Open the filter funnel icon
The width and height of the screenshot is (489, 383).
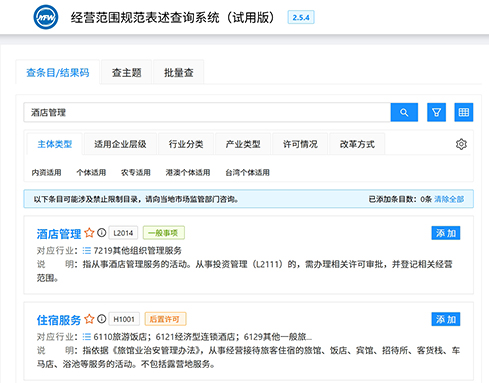click(x=436, y=112)
